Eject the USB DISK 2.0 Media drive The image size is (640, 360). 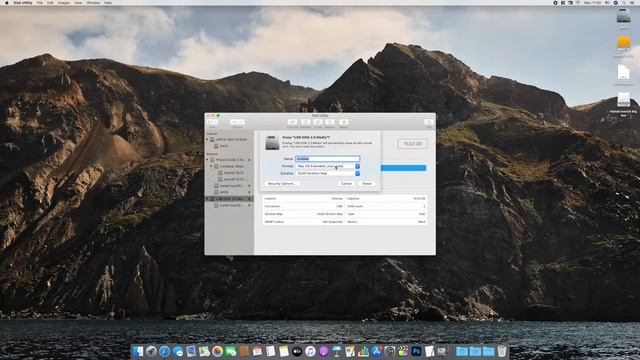click(x=249, y=199)
